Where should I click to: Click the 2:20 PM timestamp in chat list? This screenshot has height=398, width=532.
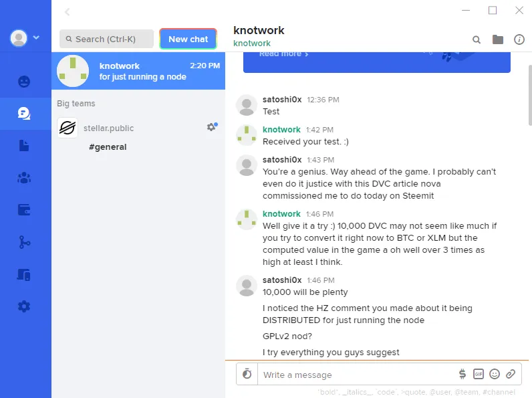(205, 66)
